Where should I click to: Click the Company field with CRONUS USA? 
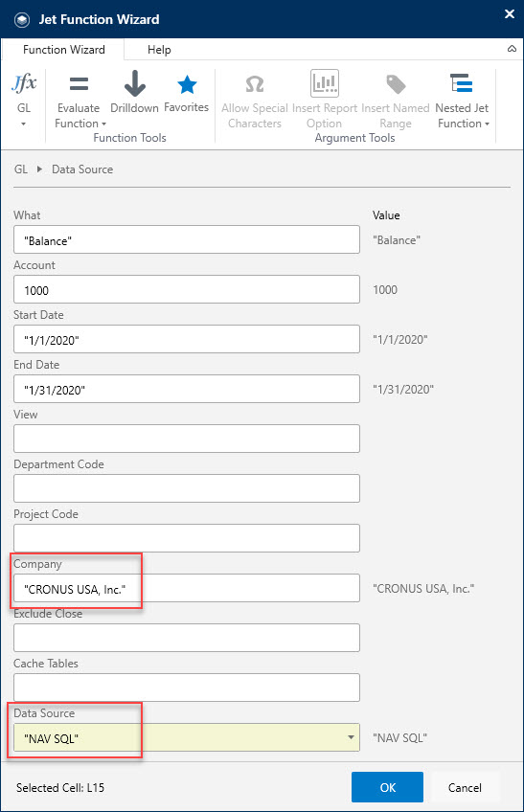pos(187,588)
